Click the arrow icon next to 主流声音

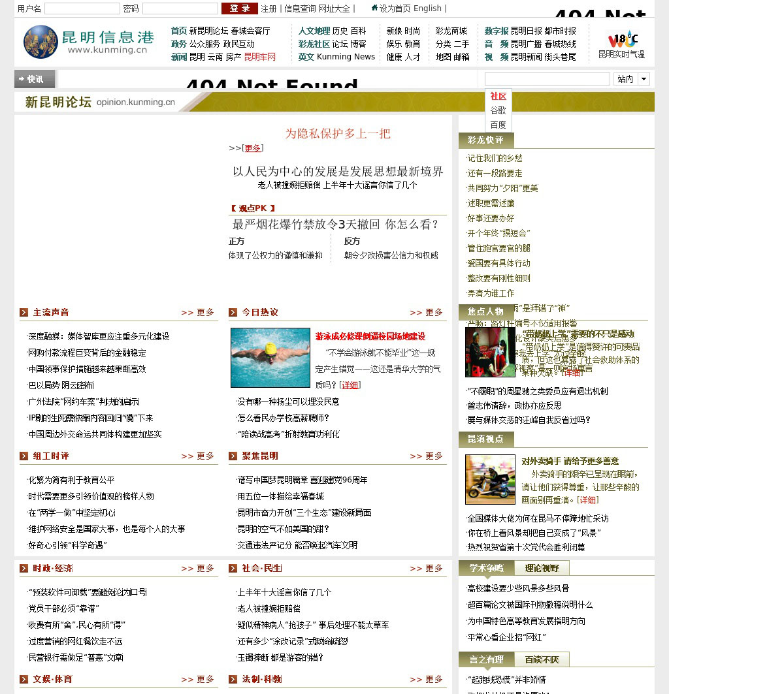[x=24, y=313]
